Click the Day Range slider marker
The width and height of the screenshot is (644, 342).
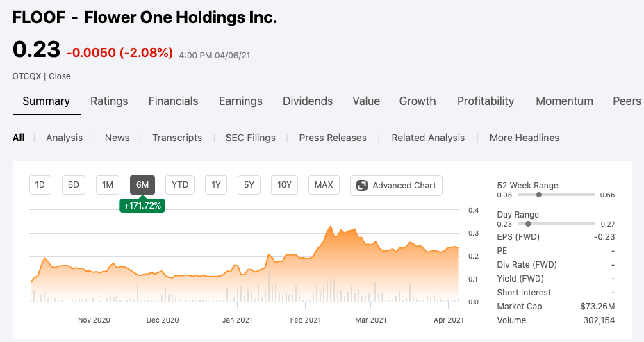pyautogui.click(x=529, y=224)
